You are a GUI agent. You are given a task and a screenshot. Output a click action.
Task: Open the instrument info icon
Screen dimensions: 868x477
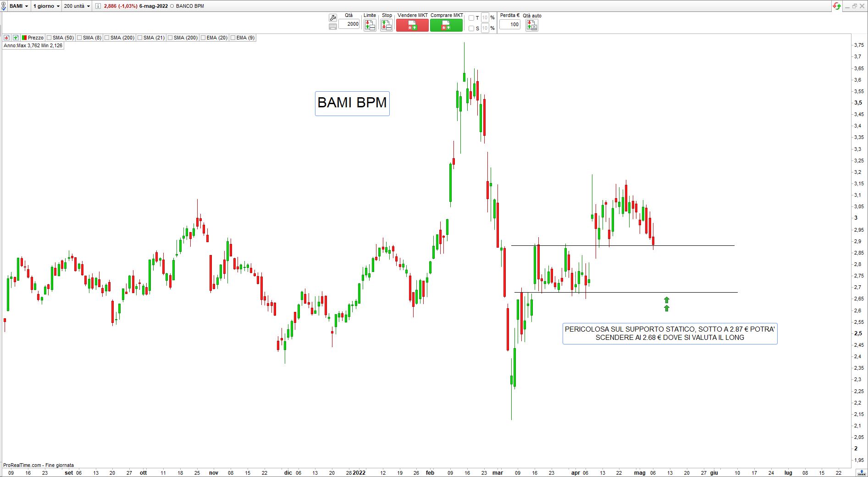tap(98, 6)
